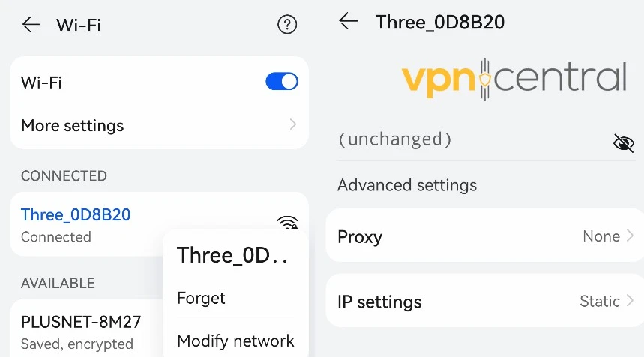644x357 pixels.
Task: Open the Proxy setting row
Action: (x=484, y=235)
